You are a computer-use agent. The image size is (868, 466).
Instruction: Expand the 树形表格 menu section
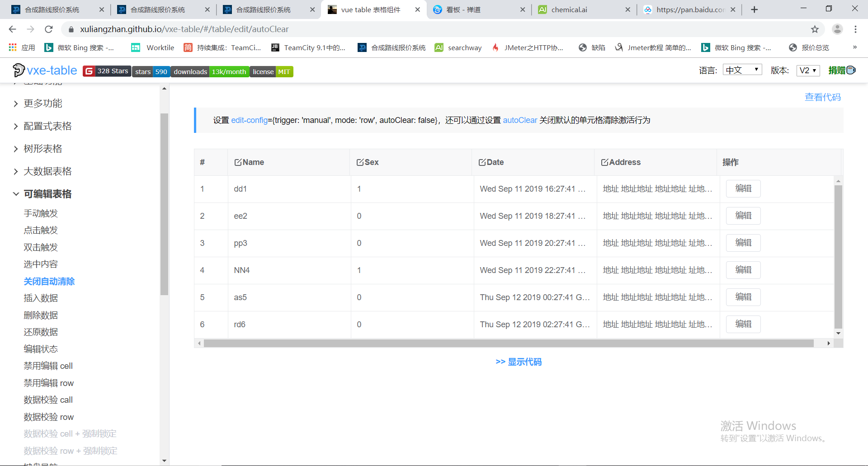[43, 149]
